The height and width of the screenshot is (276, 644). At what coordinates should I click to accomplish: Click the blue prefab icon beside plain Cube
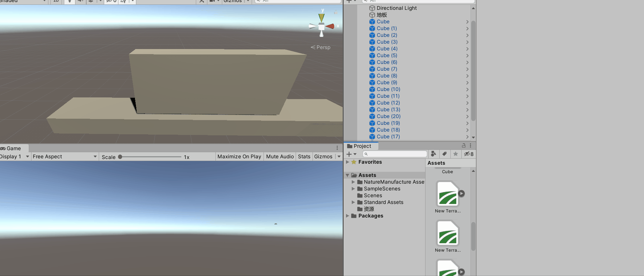(x=372, y=22)
